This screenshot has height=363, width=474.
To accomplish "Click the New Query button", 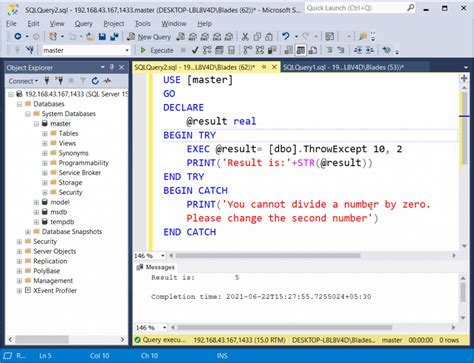I will [x=149, y=37].
